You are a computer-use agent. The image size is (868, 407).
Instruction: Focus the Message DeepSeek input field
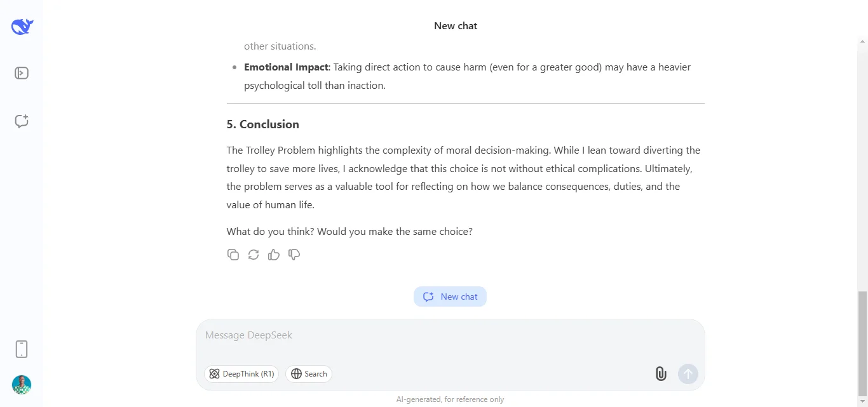(x=445, y=335)
